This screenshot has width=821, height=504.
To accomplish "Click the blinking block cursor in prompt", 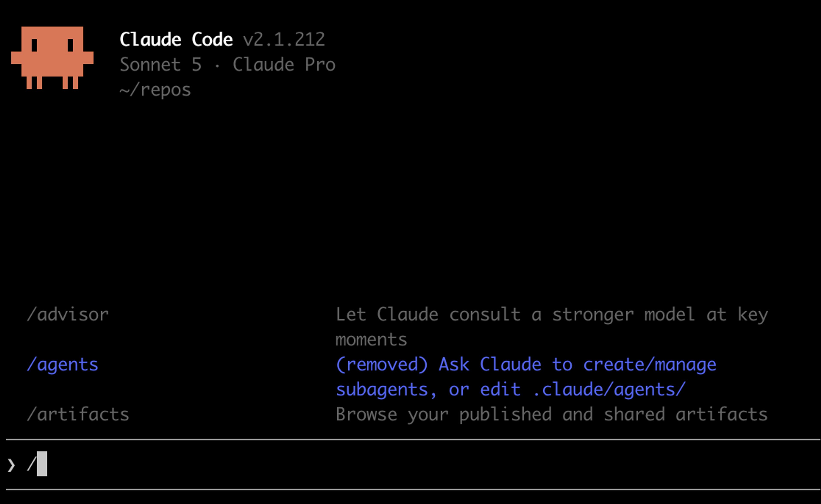I will click(42, 464).
